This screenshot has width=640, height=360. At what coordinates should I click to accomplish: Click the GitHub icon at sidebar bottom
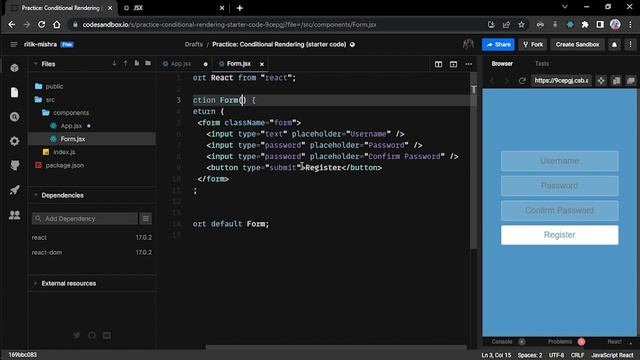click(x=92, y=336)
